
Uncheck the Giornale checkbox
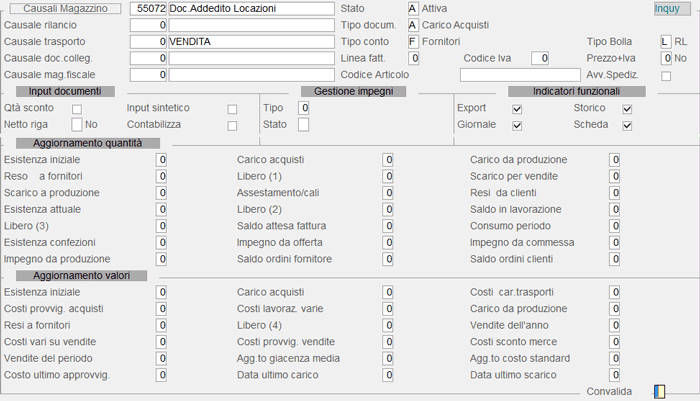pyautogui.click(x=517, y=126)
